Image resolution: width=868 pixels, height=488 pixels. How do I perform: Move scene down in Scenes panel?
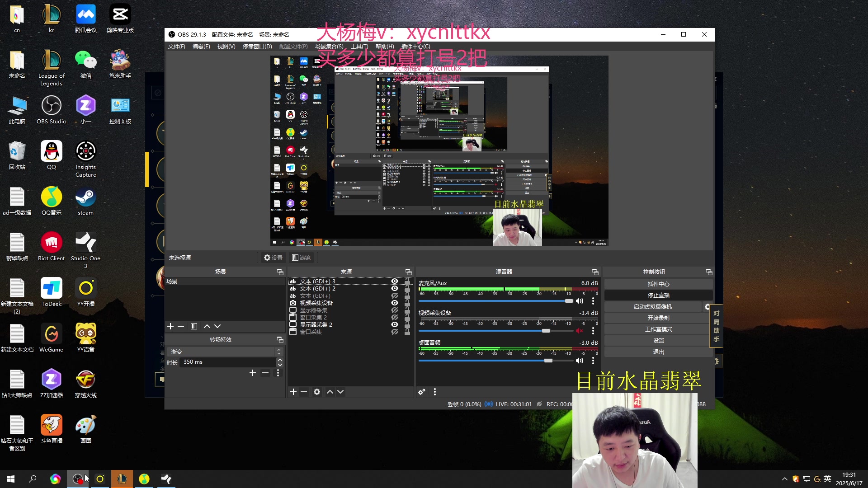click(217, 326)
